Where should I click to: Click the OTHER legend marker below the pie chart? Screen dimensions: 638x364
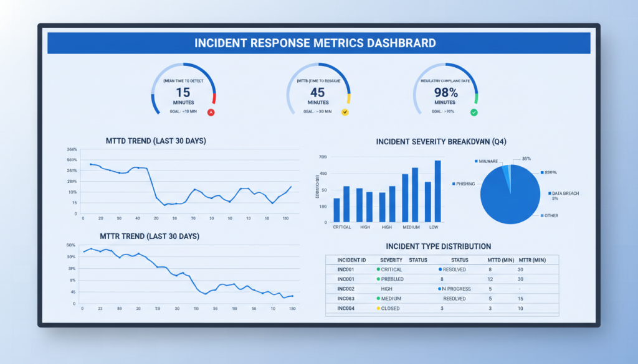[542, 215]
